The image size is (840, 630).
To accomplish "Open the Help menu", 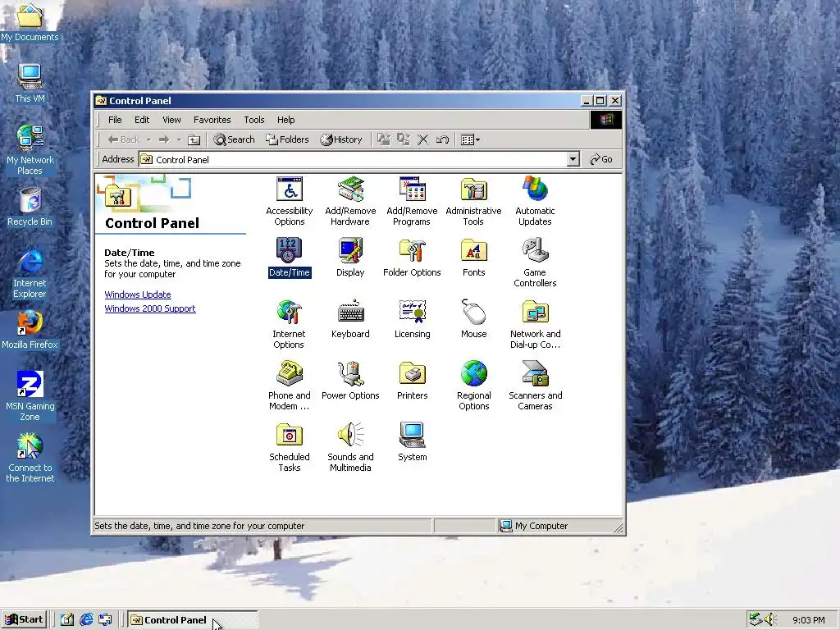I will point(286,120).
